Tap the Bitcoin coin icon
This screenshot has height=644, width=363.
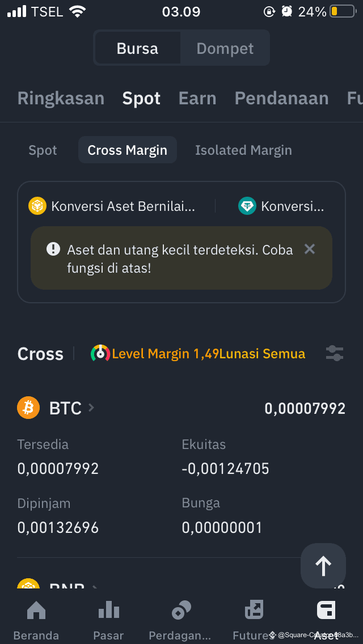click(28, 408)
